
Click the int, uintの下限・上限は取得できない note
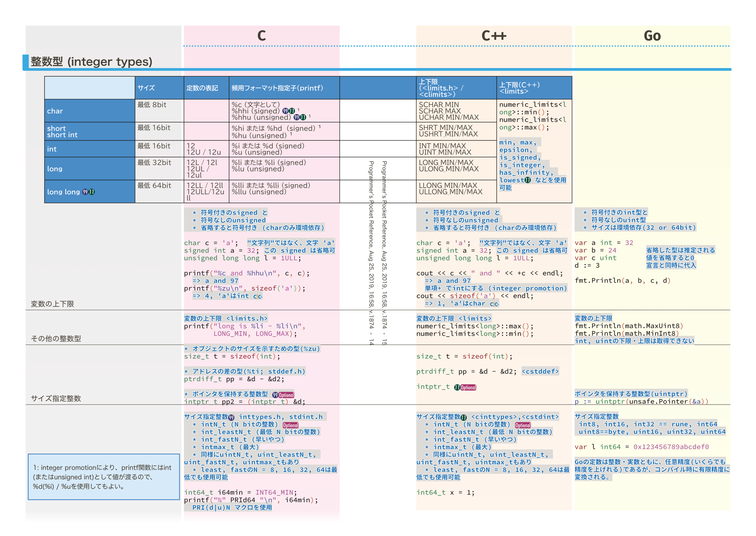click(x=634, y=341)
